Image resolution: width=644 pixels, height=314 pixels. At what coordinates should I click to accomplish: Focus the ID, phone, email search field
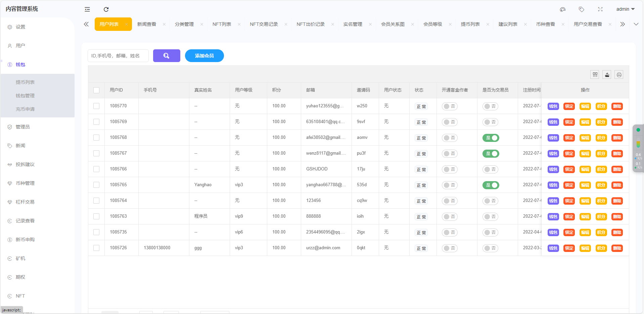click(118, 56)
